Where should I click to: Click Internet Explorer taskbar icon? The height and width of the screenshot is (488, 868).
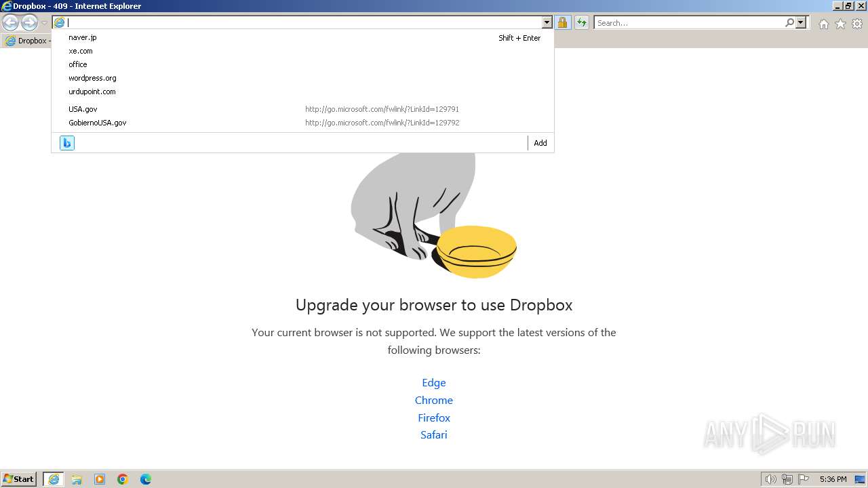54,479
